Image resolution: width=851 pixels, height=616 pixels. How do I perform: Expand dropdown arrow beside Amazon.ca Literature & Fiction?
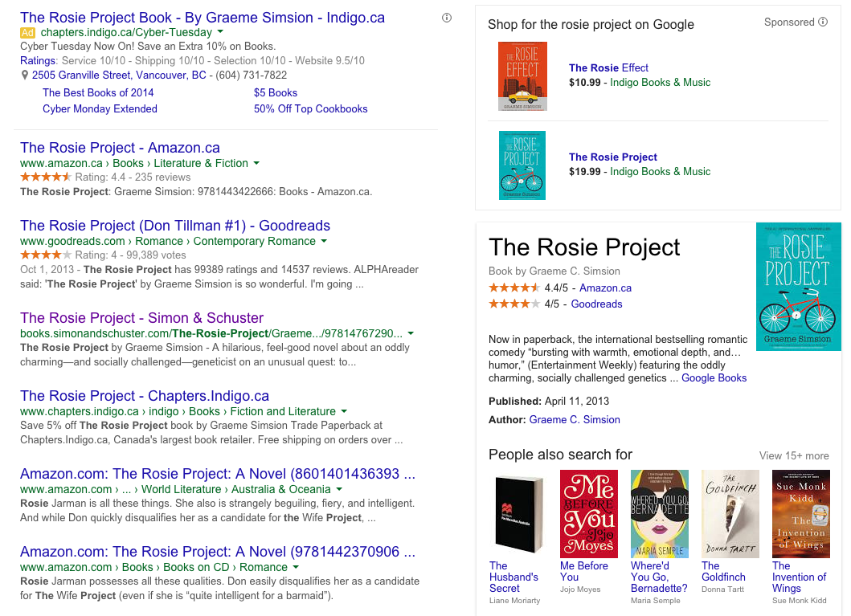tap(256, 163)
